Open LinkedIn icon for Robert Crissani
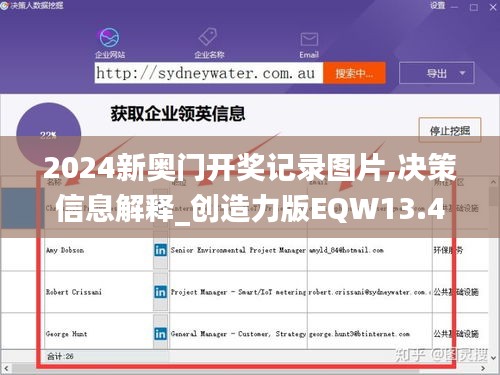Image resolution: width=500 pixels, height=375 pixels. (160, 292)
